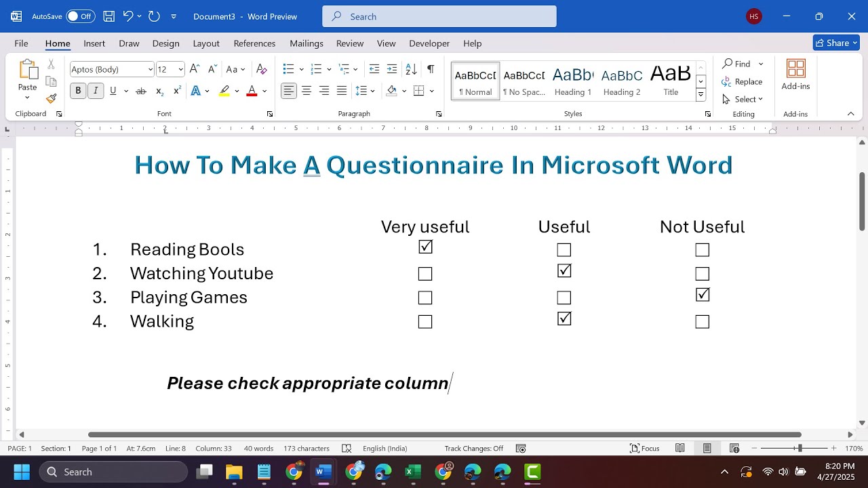Open the Add-ins button
The image size is (868, 488).
(795, 75)
